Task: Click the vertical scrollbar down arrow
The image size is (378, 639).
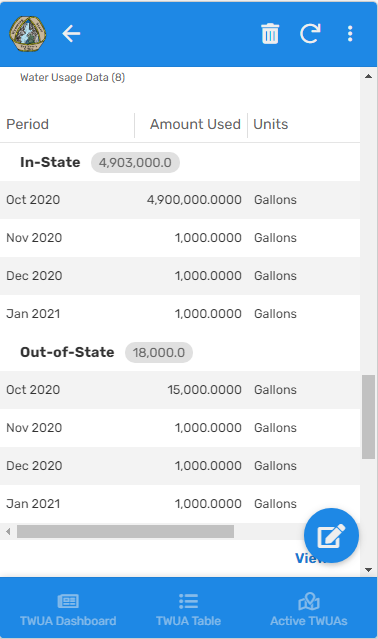Action: [369, 570]
